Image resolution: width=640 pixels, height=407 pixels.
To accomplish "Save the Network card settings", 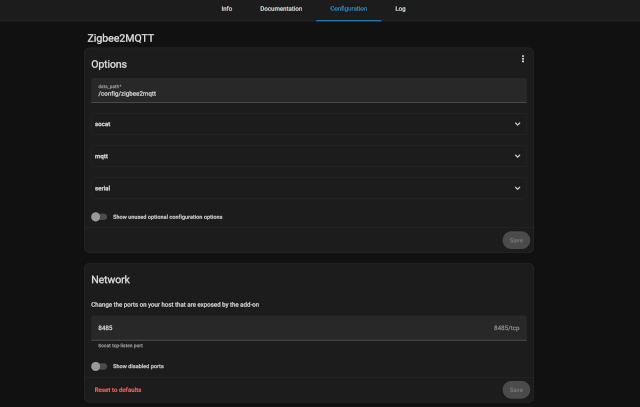I will (516, 390).
